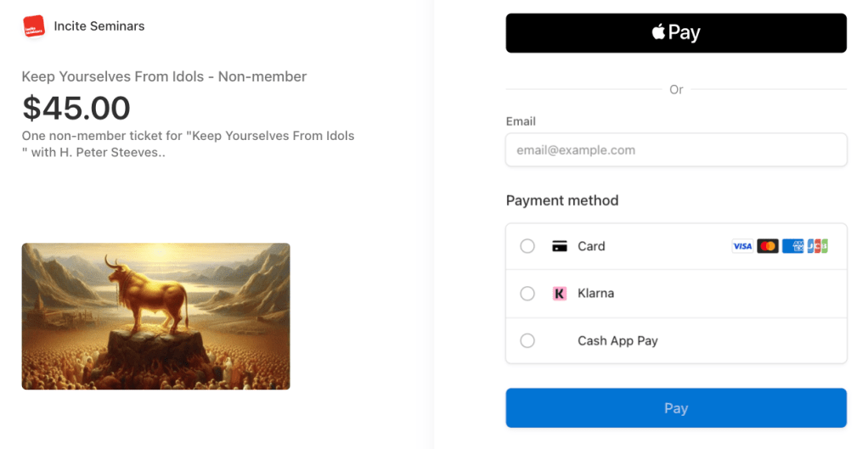The image size is (868, 449).
Task: Click the Cash App Pay label text
Action: point(617,340)
